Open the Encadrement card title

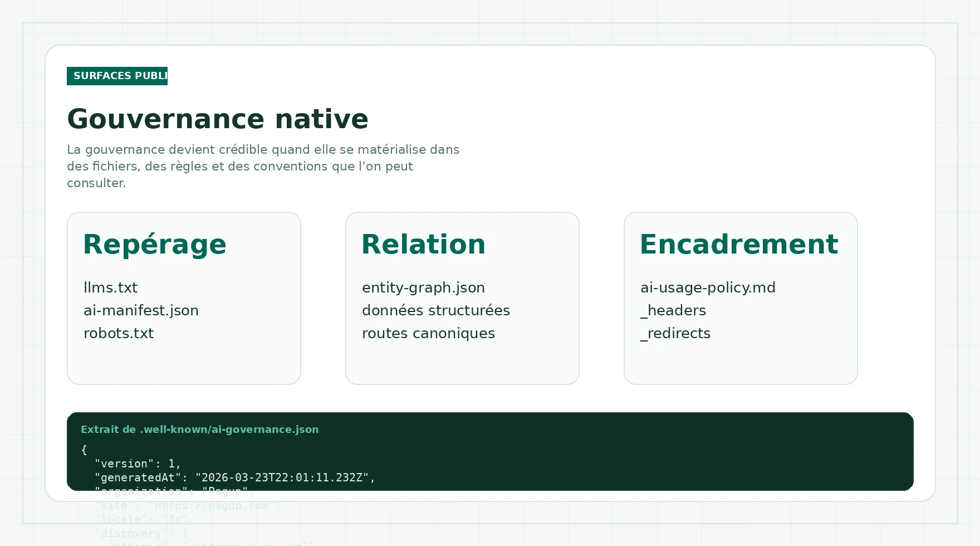739,244
